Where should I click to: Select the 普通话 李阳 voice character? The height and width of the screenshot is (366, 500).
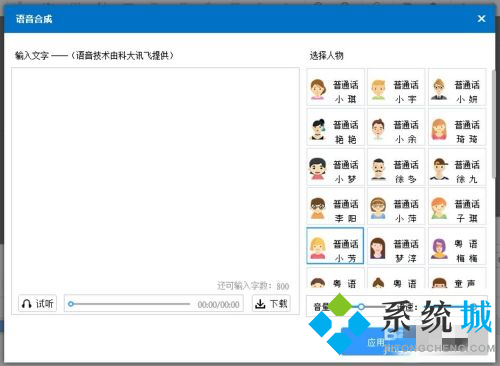click(x=335, y=206)
